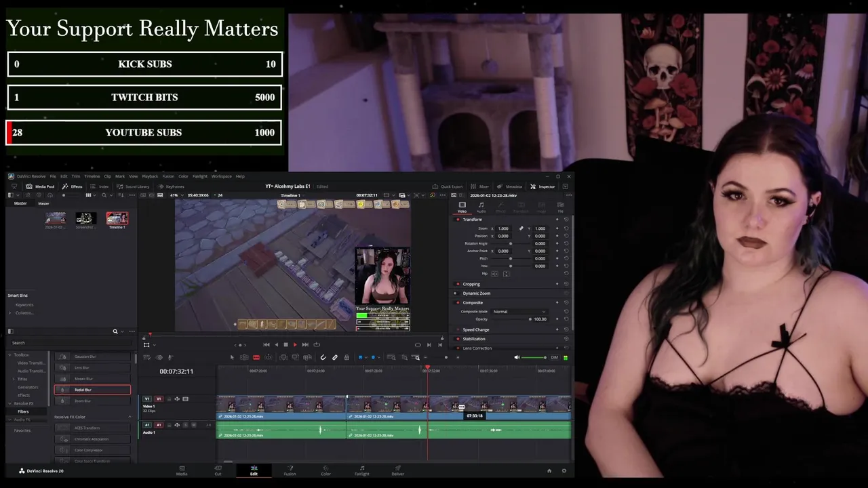Open the Index panel
This screenshot has width=868, height=488.
point(100,186)
